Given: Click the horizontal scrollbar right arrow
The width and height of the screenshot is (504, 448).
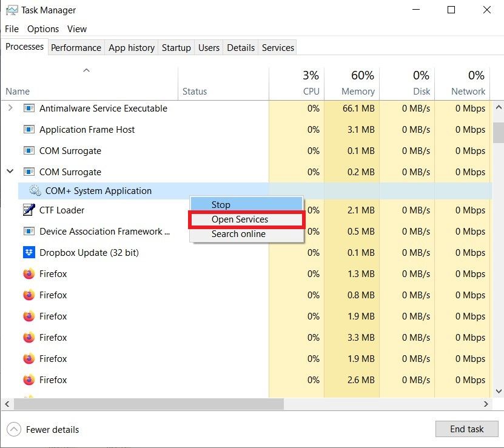Looking at the screenshot, I should coord(486,404).
